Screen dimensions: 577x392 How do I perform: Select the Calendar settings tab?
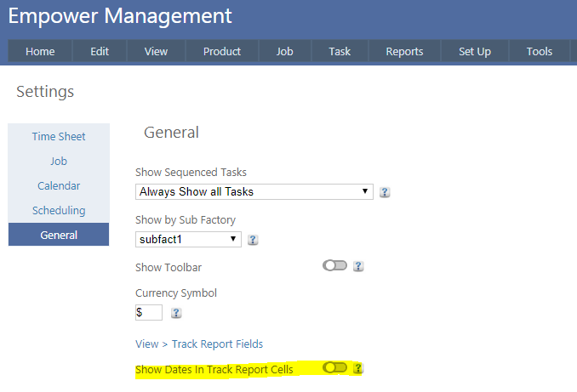point(59,185)
